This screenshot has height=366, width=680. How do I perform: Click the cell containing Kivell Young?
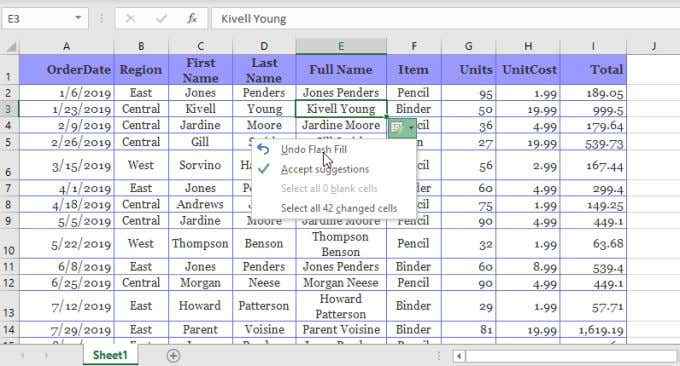341,109
